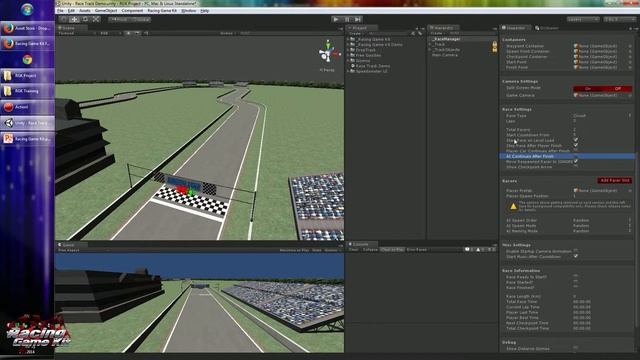
Task: Toggle Player Car Continues After Finish checkbox
Action: pos(576,151)
